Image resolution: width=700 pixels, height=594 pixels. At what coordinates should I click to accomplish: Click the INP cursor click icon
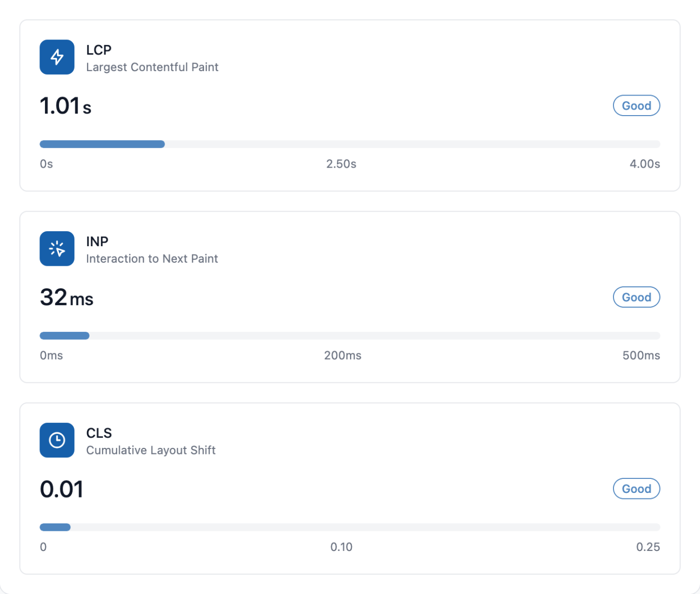[x=57, y=249]
